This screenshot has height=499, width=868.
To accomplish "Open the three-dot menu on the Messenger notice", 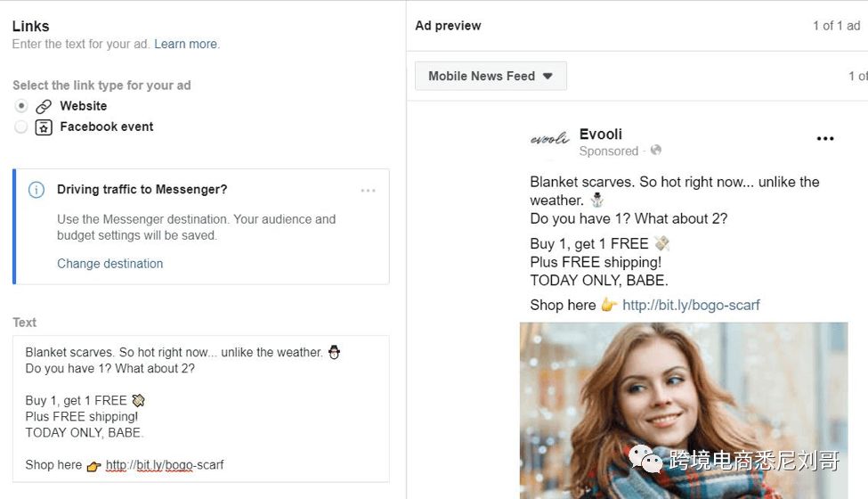I will 369,191.
